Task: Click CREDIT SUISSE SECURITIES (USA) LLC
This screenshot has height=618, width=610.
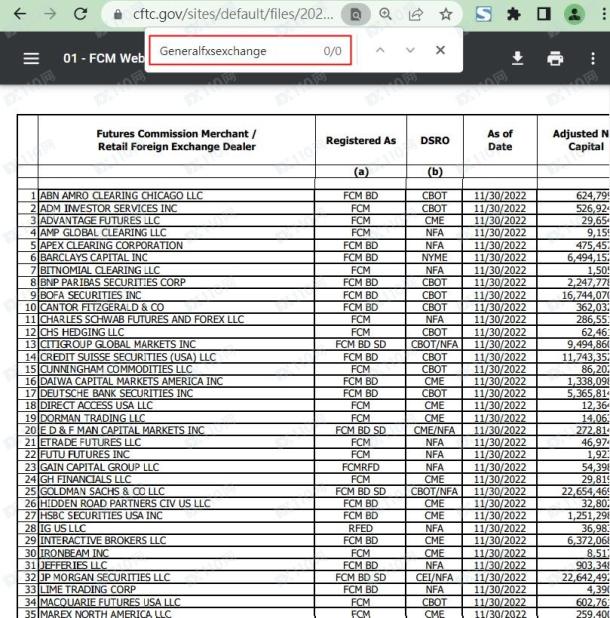Action: (128, 357)
